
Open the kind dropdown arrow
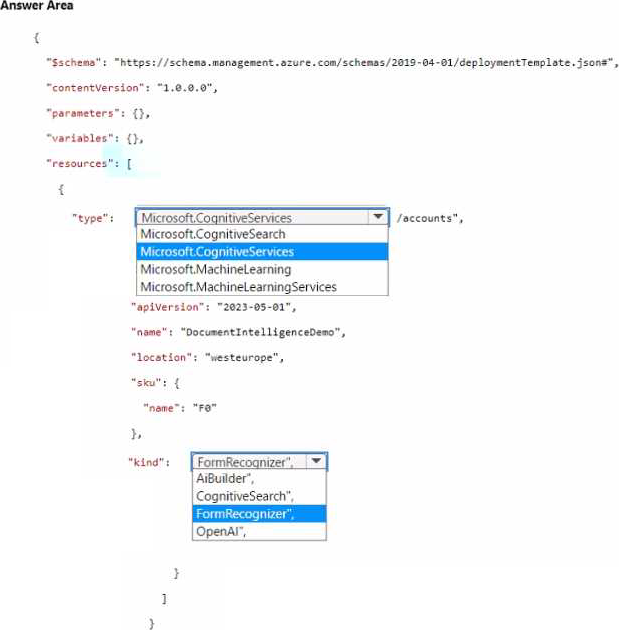tap(316, 461)
